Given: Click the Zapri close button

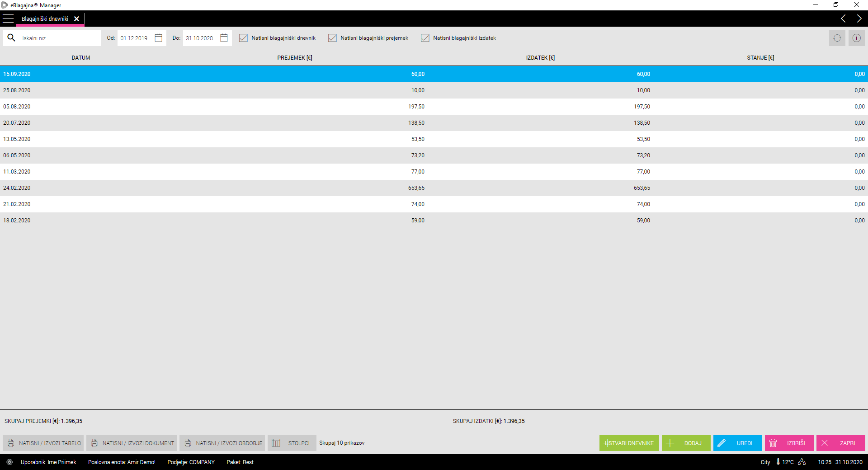Looking at the screenshot, I should point(840,443).
